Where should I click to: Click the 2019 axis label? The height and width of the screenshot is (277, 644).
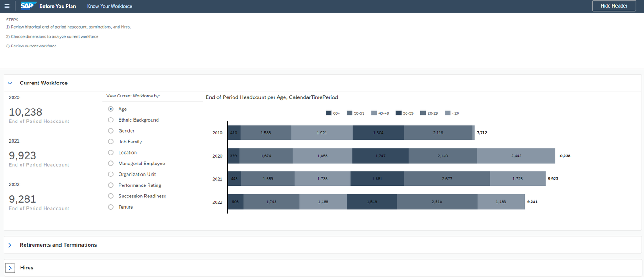(x=217, y=133)
